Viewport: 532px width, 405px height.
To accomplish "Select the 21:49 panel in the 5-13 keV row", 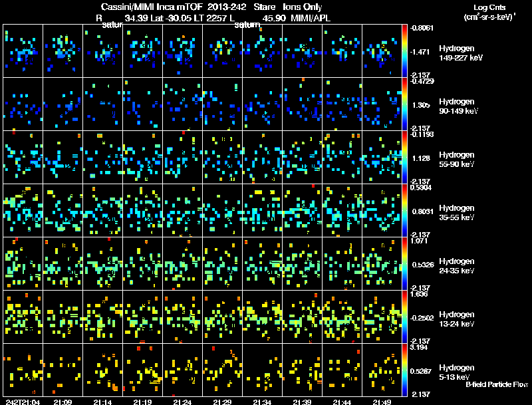I will [382, 370].
